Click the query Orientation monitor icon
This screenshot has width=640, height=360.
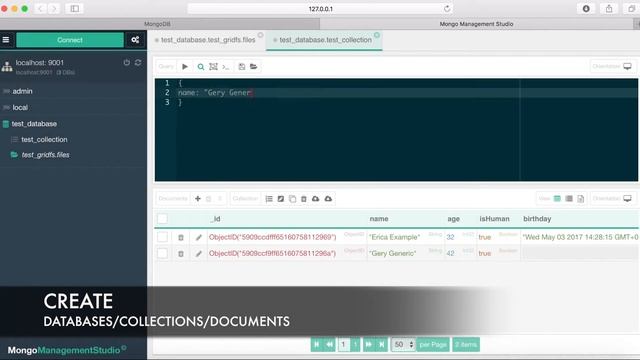click(x=627, y=66)
